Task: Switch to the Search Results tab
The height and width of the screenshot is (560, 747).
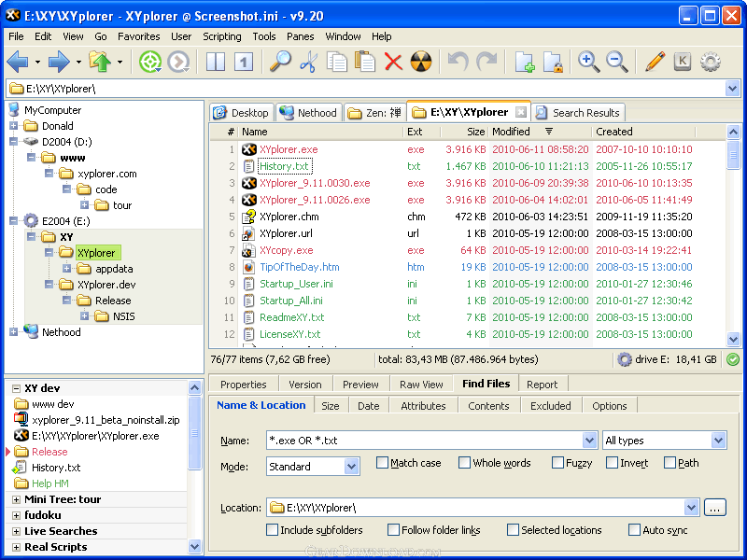Action: (577, 113)
